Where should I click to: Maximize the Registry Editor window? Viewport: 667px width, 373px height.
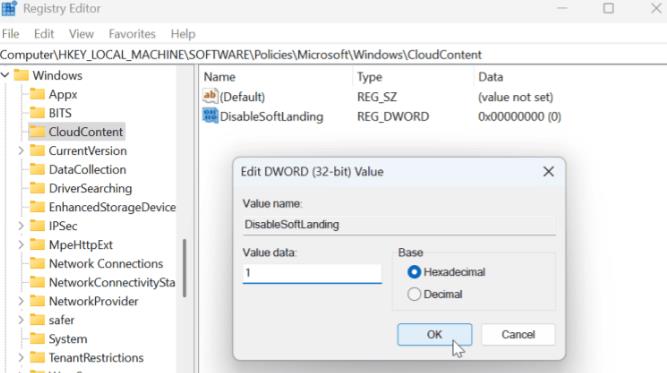coord(608,8)
